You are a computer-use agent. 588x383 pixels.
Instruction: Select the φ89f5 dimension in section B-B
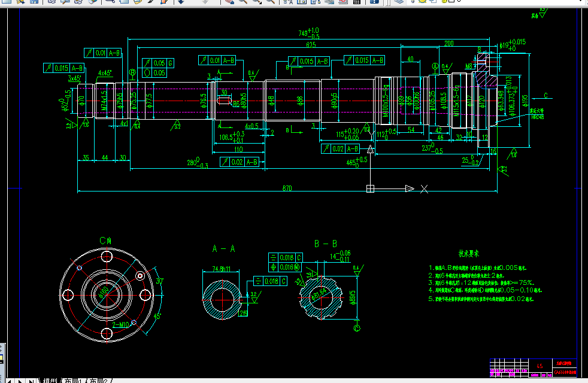pyautogui.click(x=353, y=297)
